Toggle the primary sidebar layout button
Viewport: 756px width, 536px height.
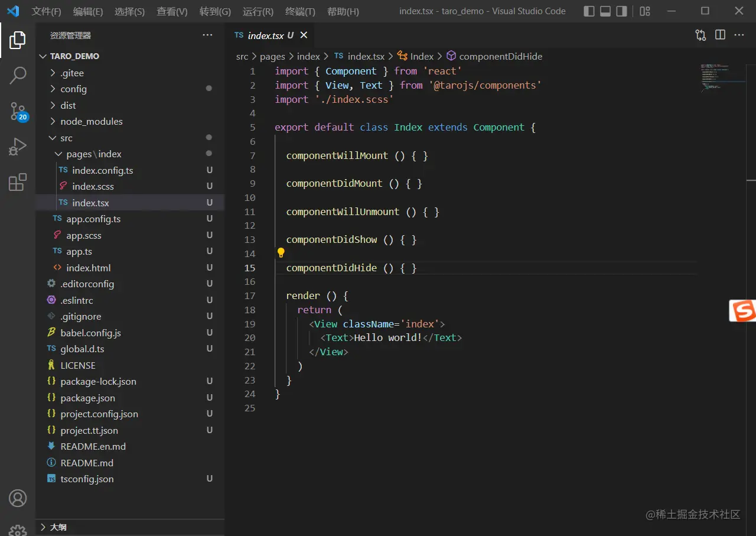click(589, 11)
